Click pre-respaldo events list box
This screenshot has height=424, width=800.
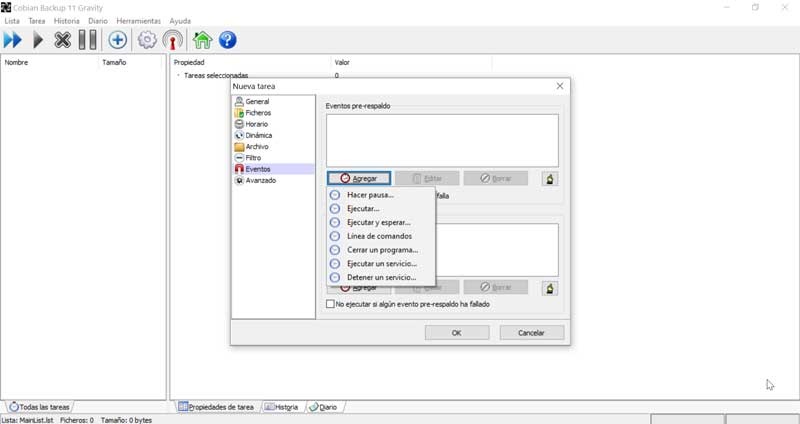pyautogui.click(x=442, y=140)
